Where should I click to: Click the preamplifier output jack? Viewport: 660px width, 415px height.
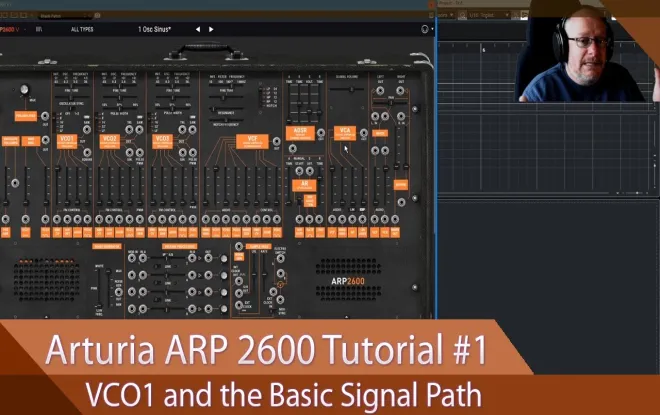(45, 116)
